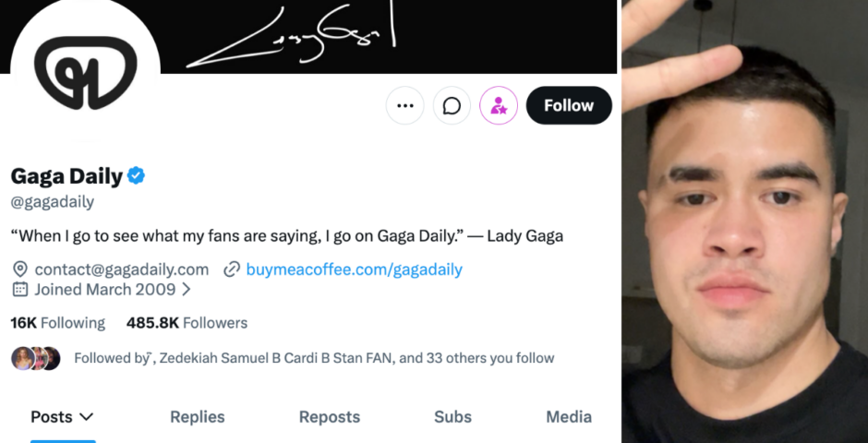Image resolution: width=868 pixels, height=443 pixels.
Task: Switch to the Reposts tab
Action: pyautogui.click(x=330, y=416)
